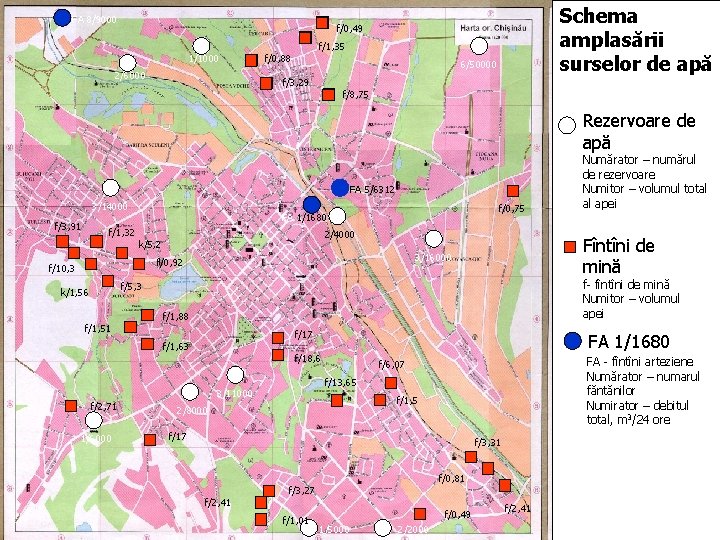Screen dimensions: 720x540
Task: Click the blue artesian well marker FA 8/9000
Action: tap(62, 17)
